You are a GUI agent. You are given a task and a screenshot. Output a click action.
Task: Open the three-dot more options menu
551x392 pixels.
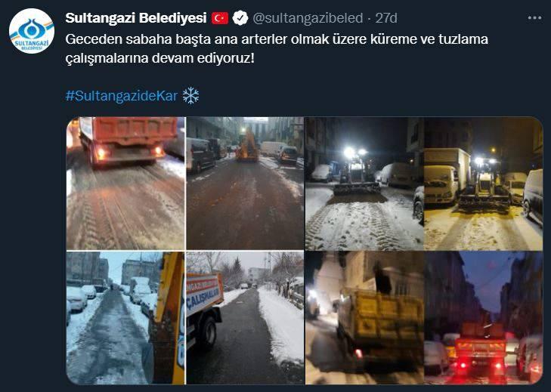click(x=534, y=18)
